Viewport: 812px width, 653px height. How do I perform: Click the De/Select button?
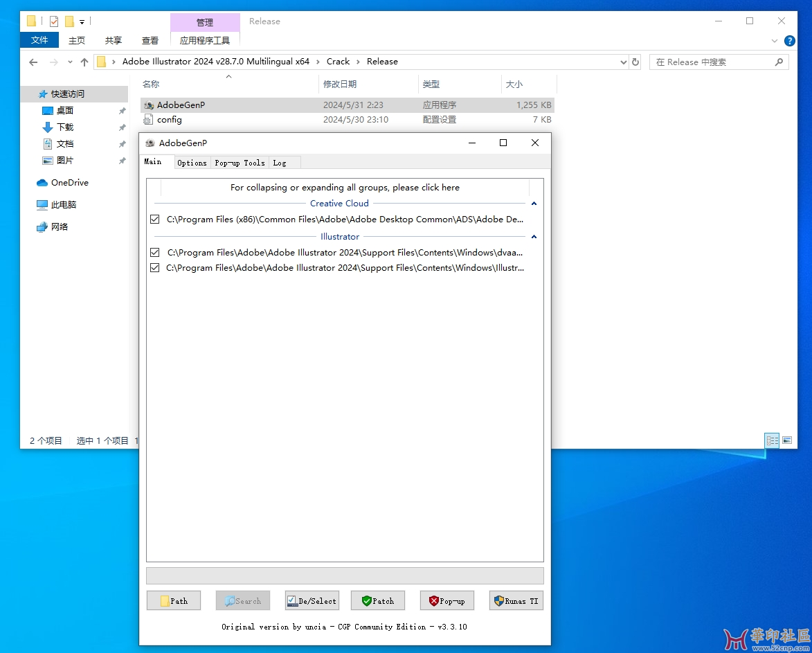pos(312,600)
